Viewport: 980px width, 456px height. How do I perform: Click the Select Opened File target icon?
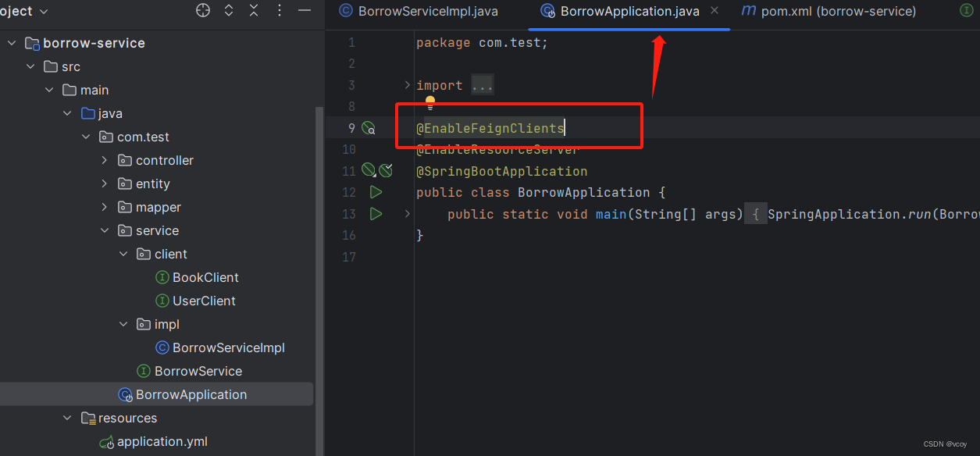[x=203, y=11]
